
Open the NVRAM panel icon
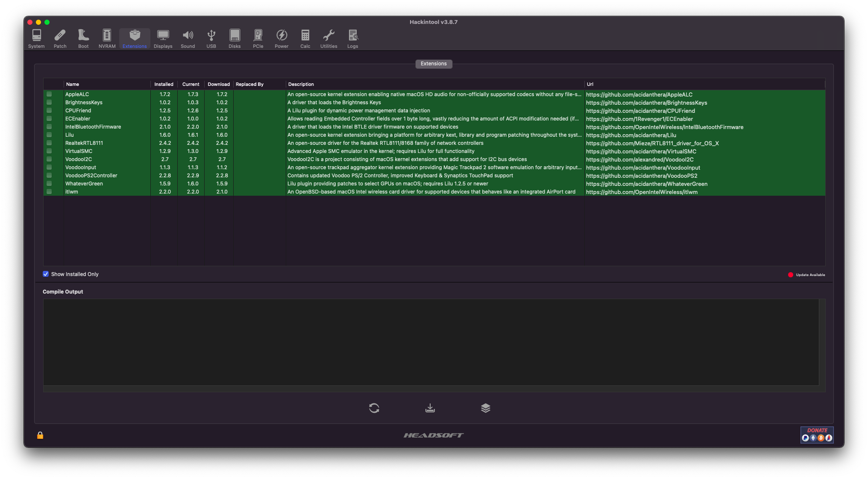(x=106, y=38)
